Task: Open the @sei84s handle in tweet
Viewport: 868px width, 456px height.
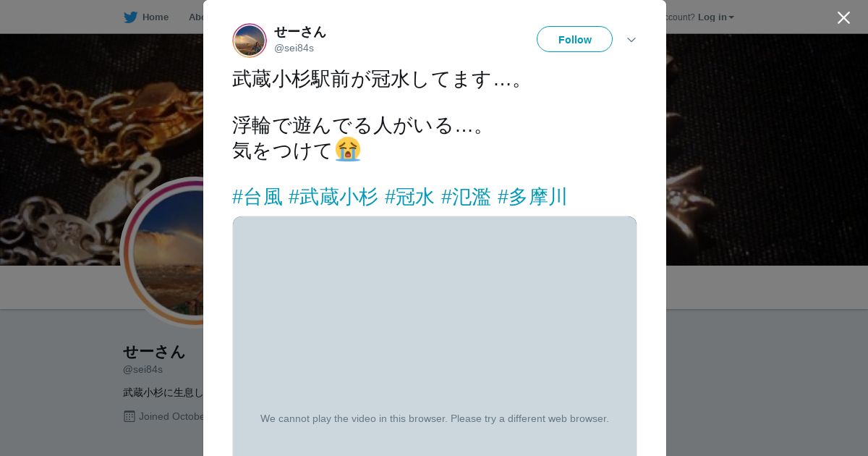Action: [x=294, y=48]
